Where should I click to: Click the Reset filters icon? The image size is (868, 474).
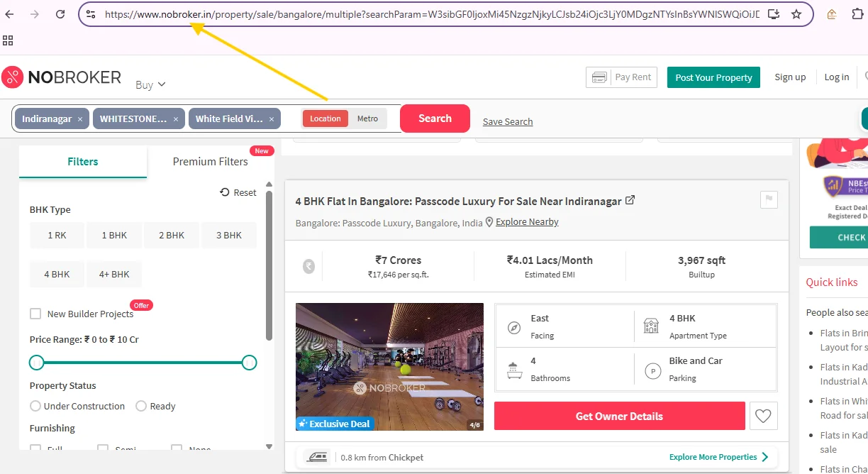pos(225,192)
